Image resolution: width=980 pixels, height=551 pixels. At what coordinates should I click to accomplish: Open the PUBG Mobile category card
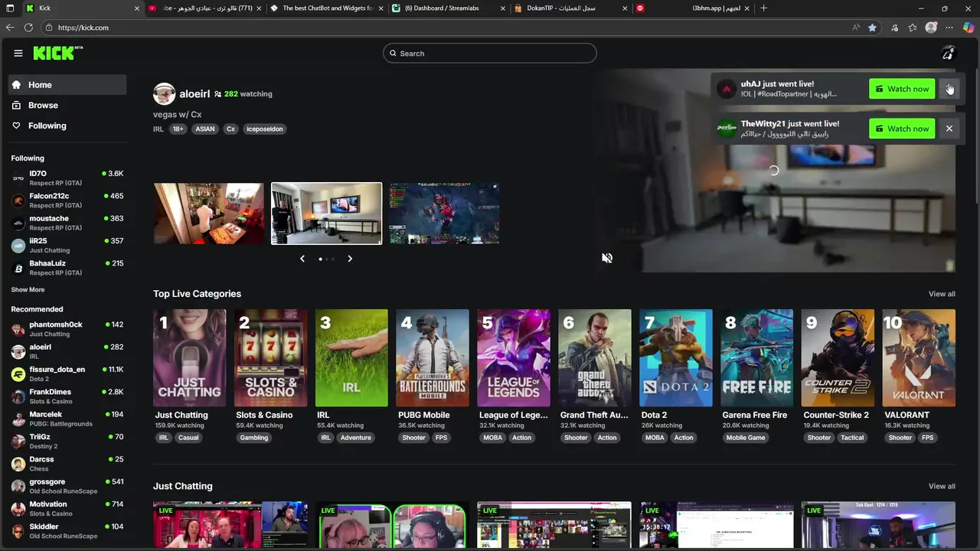433,358
